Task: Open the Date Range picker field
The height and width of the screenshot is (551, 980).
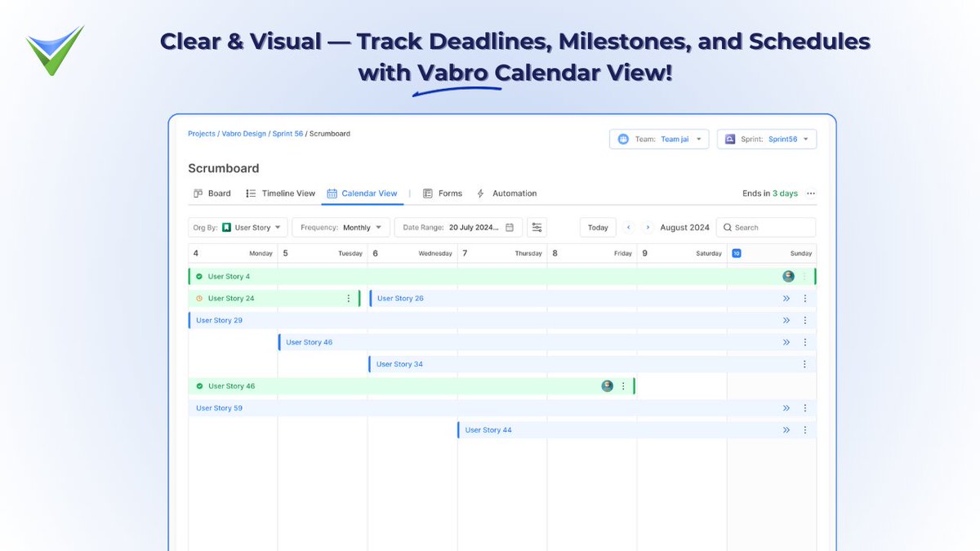Action: [458, 228]
